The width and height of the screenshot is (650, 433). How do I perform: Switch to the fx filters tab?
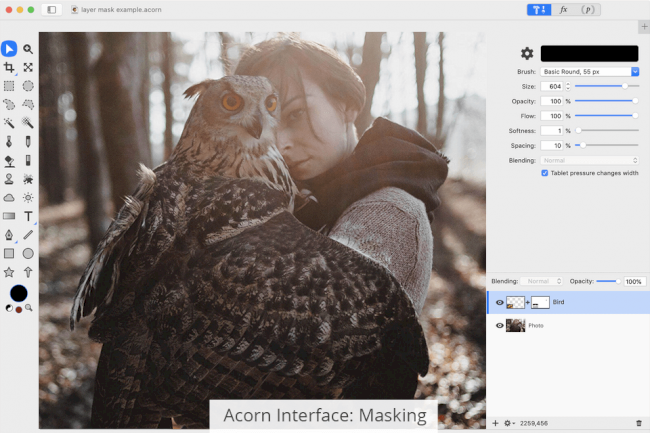click(563, 10)
